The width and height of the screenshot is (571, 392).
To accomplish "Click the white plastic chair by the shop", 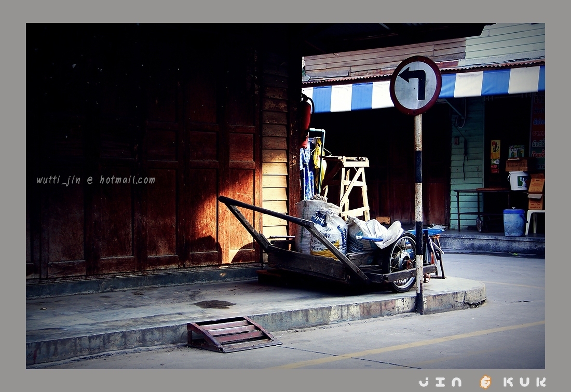I will point(535,221).
